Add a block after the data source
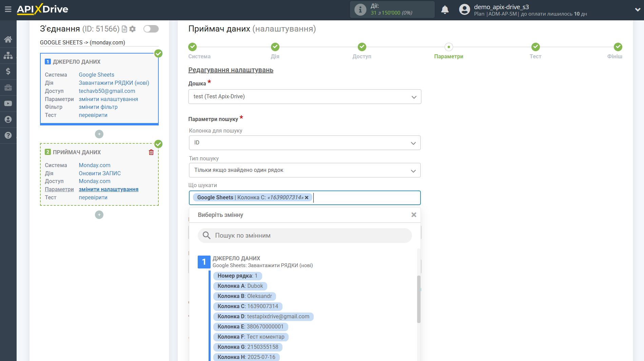The image size is (644, 361). click(x=99, y=134)
